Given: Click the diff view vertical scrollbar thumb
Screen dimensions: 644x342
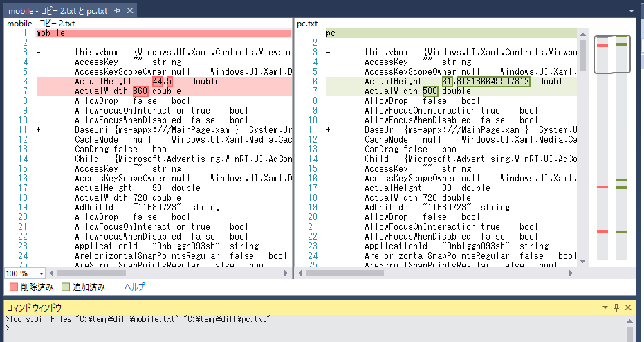Looking at the screenshot, I should 582,55.
